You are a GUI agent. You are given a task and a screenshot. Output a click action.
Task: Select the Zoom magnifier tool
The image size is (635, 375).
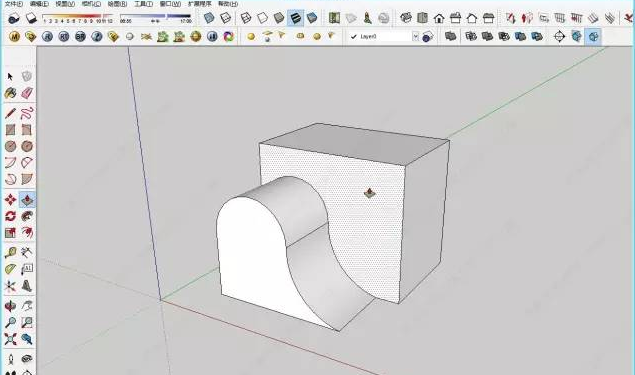pos(11,322)
